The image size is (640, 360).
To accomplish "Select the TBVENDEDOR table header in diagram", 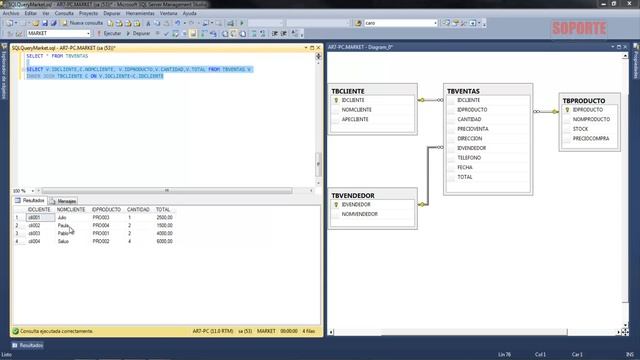I will (x=373, y=196).
